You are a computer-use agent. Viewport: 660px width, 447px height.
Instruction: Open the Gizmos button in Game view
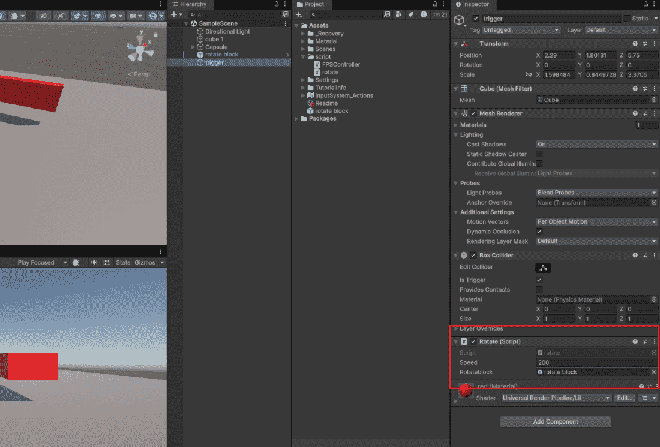145,263
